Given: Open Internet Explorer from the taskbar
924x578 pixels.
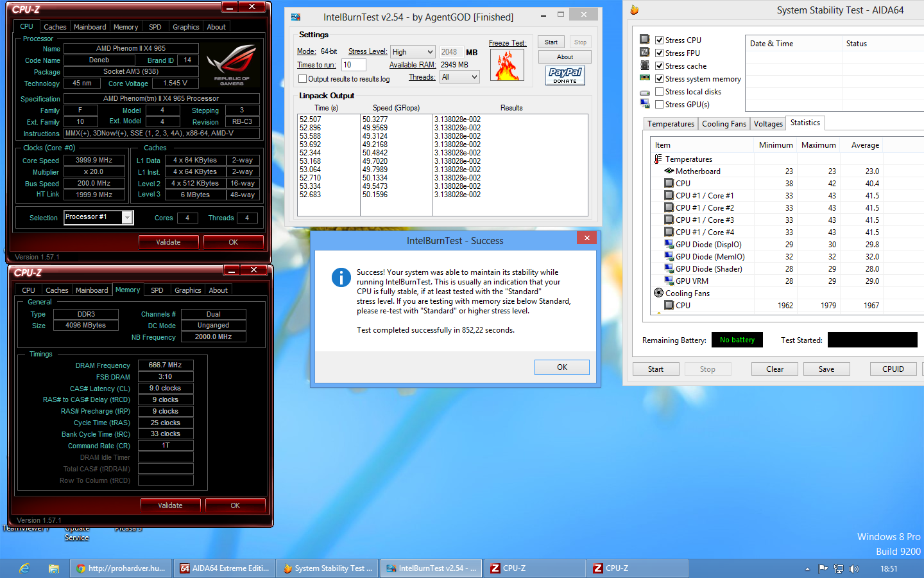Looking at the screenshot, I should [24, 568].
